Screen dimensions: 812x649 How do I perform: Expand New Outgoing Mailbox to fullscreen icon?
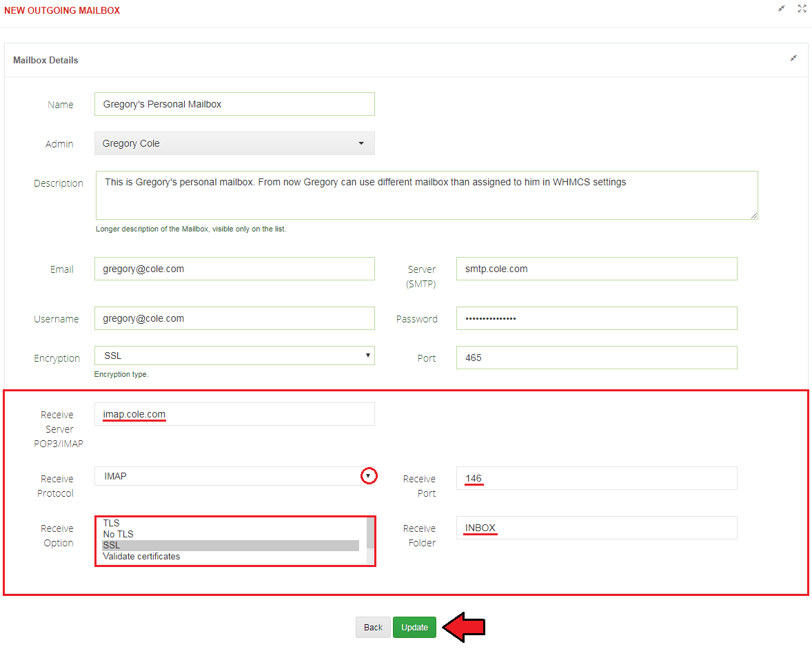(802, 8)
